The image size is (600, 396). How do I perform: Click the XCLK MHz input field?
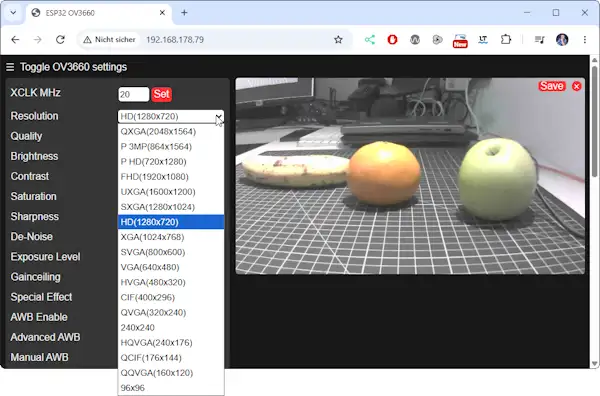[x=133, y=94]
